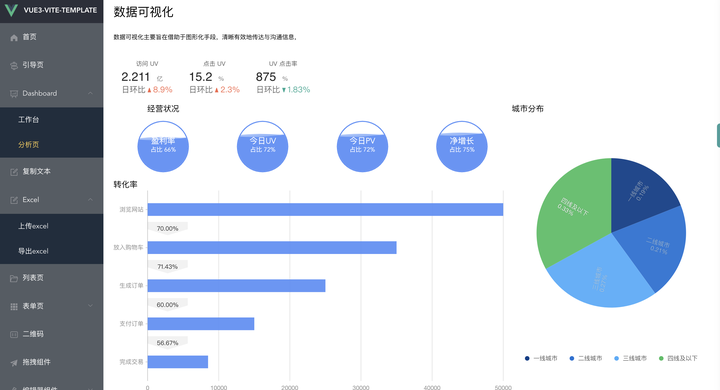Click the paper plane icon beside 拖拽组件
720x390 pixels.
click(x=14, y=363)
